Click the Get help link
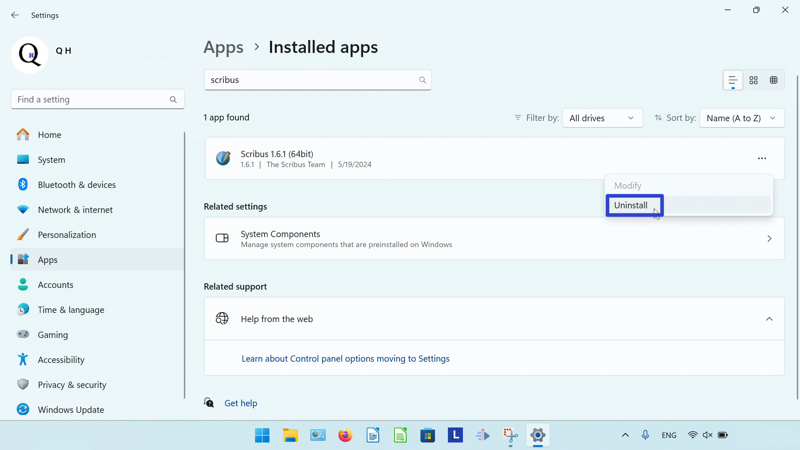Image resolution: width=800 pixels, height=450 pixels. pos(241,403)
